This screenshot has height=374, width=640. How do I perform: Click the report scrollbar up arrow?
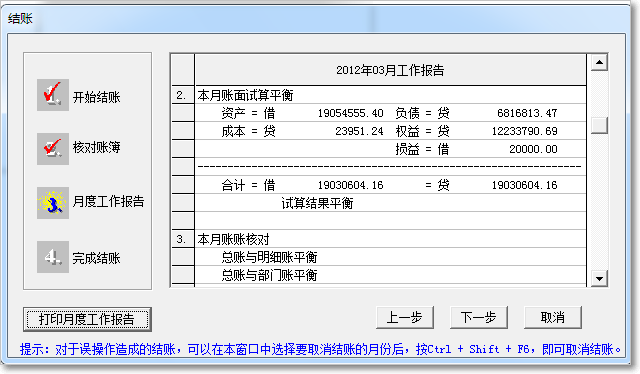[599, 62]
